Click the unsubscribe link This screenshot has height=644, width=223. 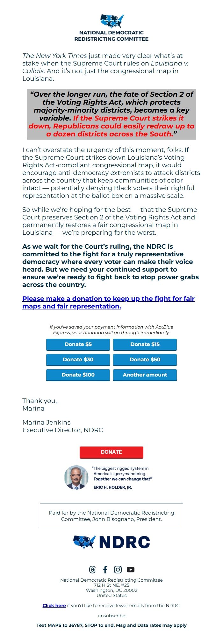pos(111,615)
